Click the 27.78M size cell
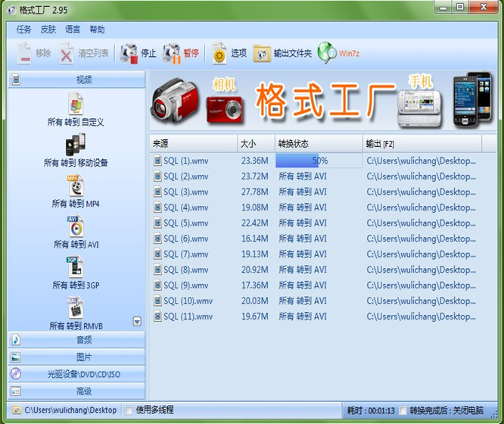Screen dimensions: 504x424 click(255, 192)
